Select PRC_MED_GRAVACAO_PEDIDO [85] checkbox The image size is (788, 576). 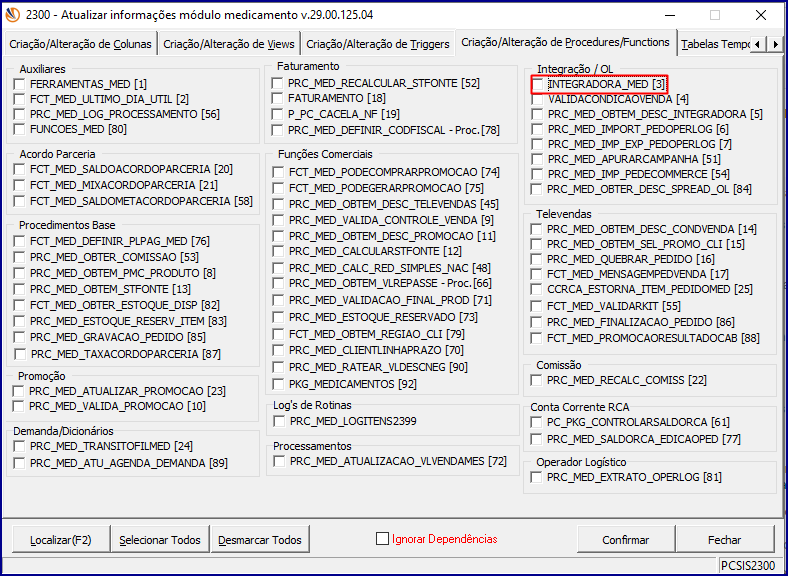[x=20, y=337]
